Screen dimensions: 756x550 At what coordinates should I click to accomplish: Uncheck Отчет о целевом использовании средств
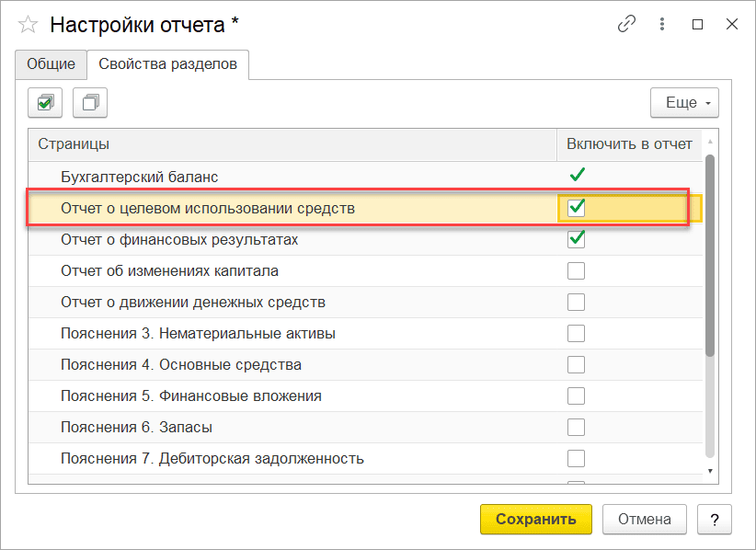point(577,208)
